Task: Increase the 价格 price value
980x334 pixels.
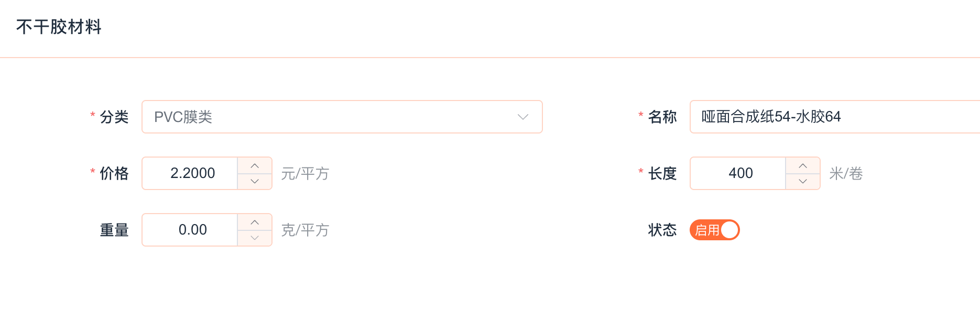Action: coord(255,166)
